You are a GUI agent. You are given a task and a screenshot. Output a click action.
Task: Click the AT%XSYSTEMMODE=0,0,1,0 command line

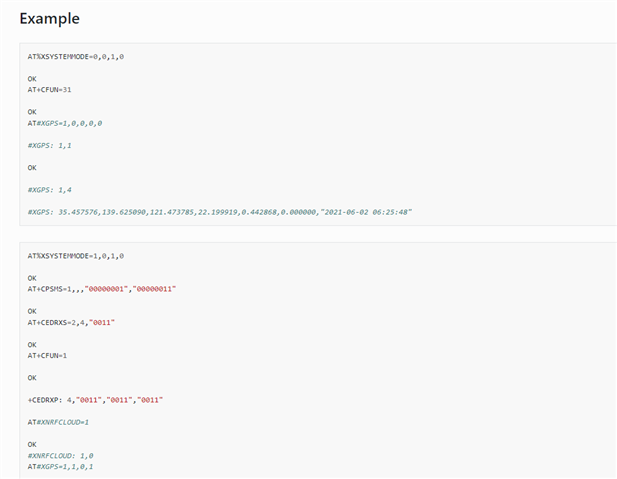(76, 57)
